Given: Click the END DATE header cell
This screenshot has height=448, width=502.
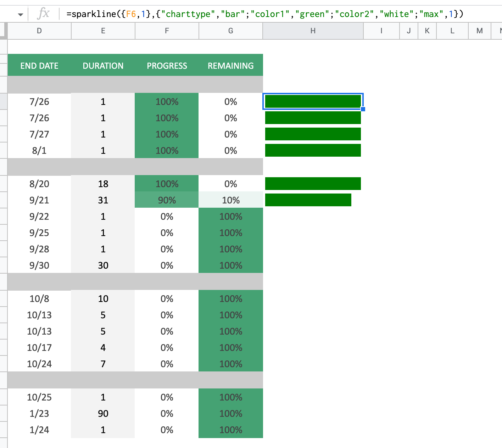Looking at the screenshot, I should coord(39,65).
